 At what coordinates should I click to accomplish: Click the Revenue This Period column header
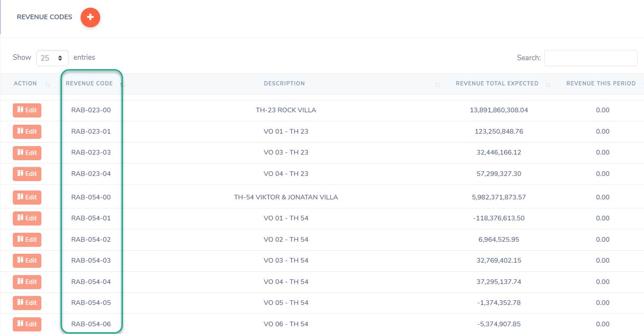coord(600,84)
